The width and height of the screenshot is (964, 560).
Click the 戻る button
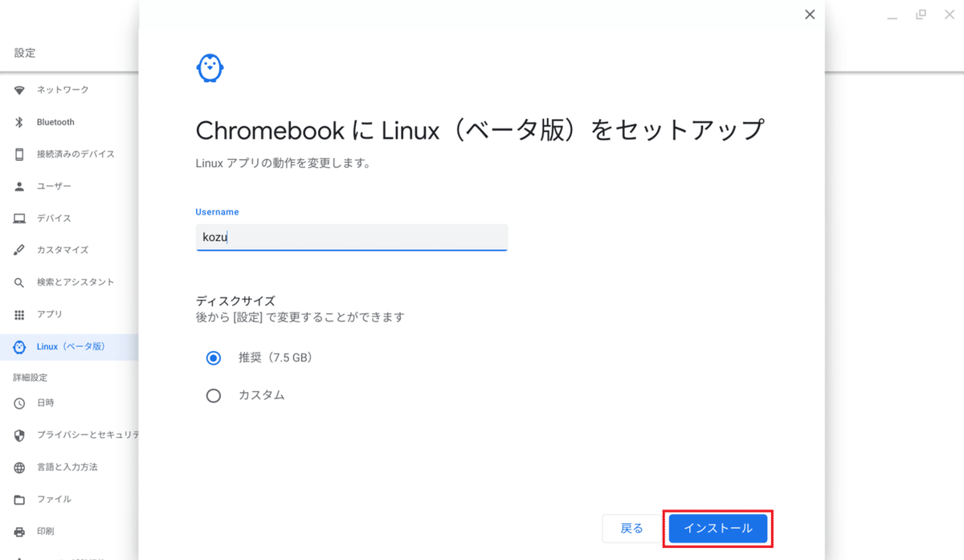pos(631,529)
